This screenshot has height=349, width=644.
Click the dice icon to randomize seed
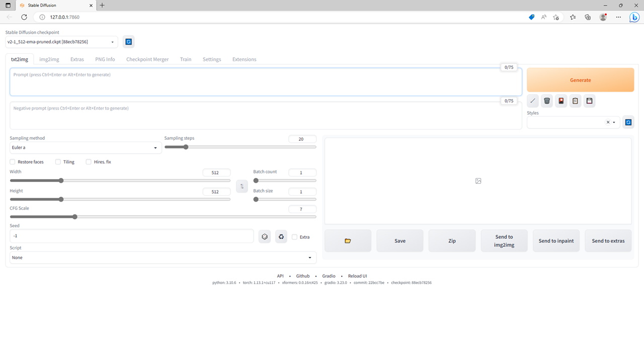point(265,237)
